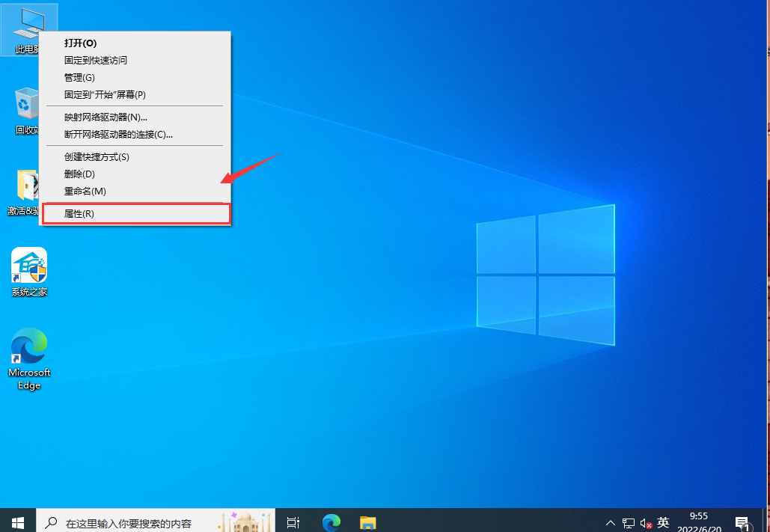This screenshot has width=770, height=532.
Task: Click 删除(D) in the context menu
Action: point(79,174)
